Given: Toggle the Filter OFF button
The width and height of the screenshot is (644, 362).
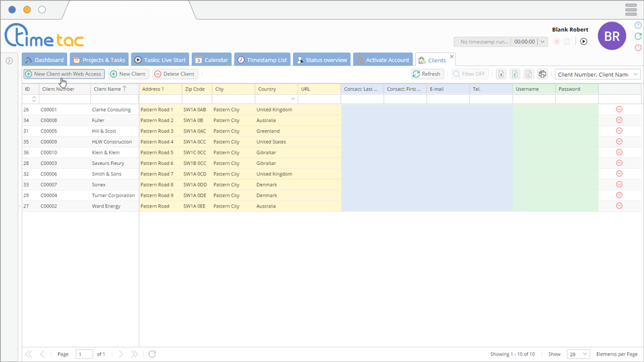Looking at the screenshot, I should click(x=469, y=74).
